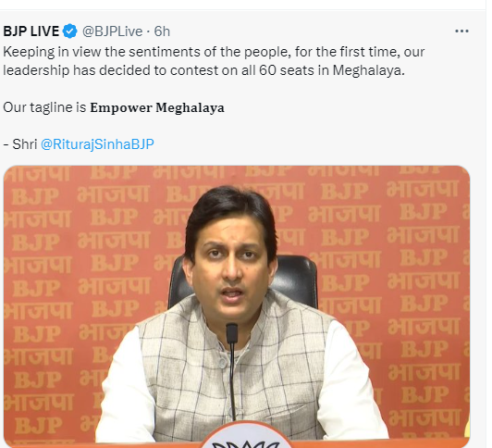The width and height of the screenshot is (492, 448).
Task: Click the 'Our tagline is' text
Action: (x=44, y=107)
